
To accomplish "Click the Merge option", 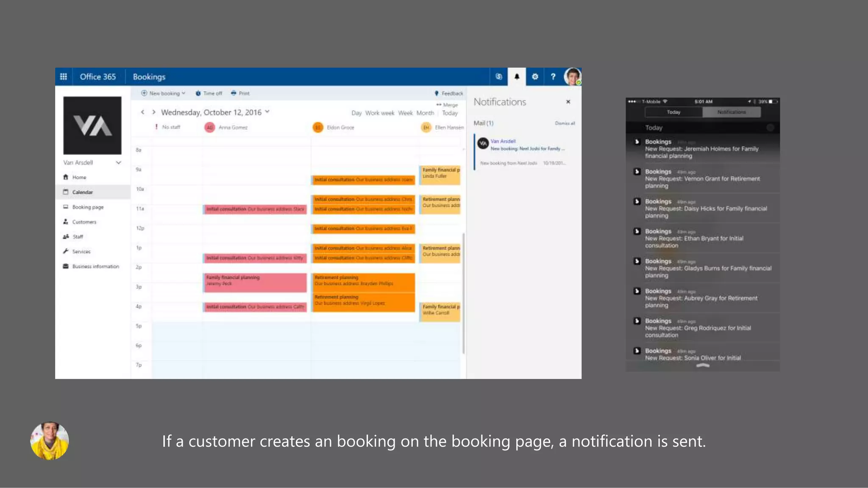I will 447,105.
